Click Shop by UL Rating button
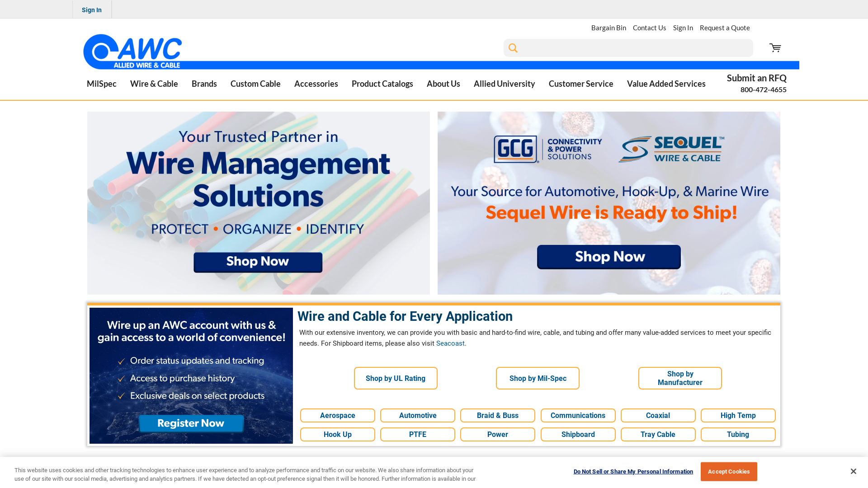Image resolution: width=868 pixels, height=488 pixels. [x=396, y=378]
